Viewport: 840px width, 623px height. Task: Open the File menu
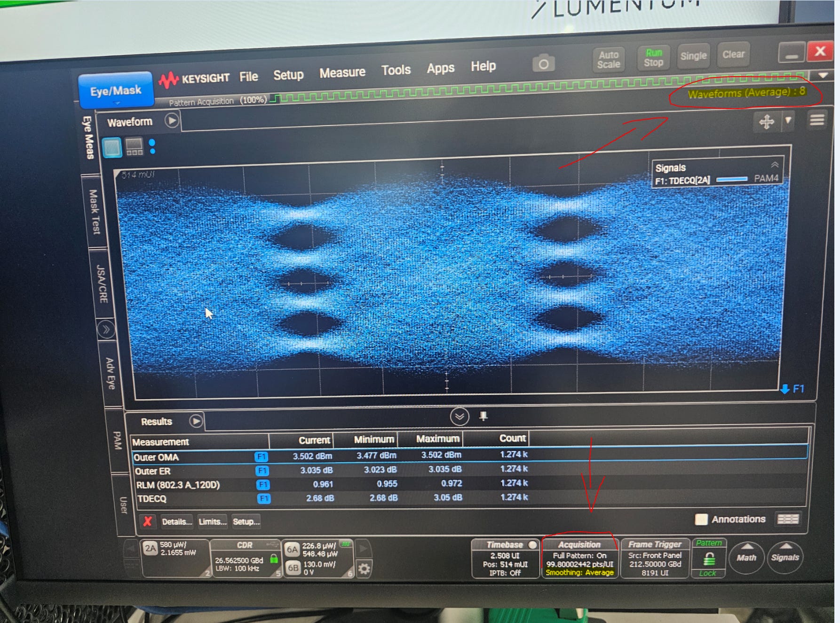coord(248,77)
